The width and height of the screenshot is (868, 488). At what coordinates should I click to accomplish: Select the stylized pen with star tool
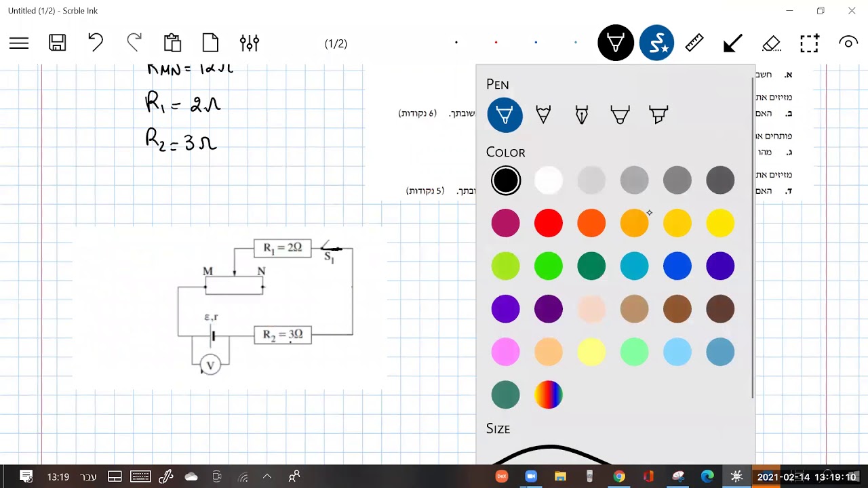click(x=656, y=43)
